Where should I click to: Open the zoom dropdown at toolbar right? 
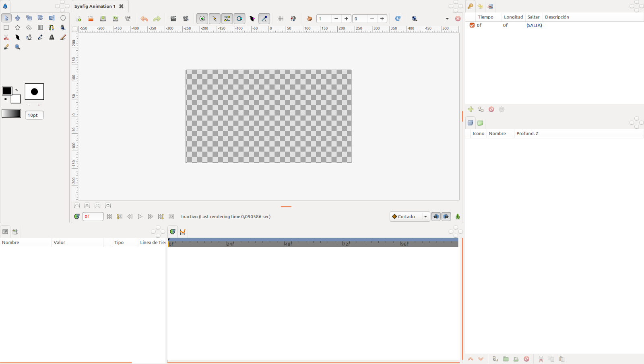[x=447, y=19]
